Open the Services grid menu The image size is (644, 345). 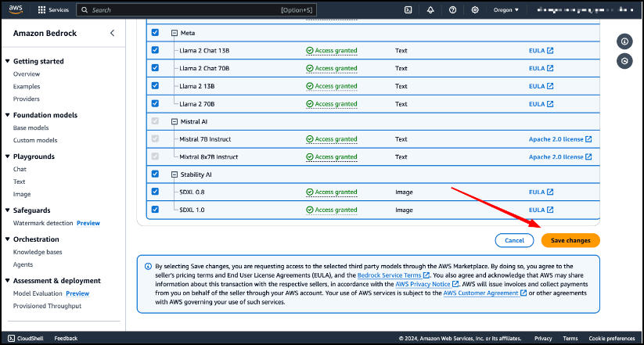point(53,10)
